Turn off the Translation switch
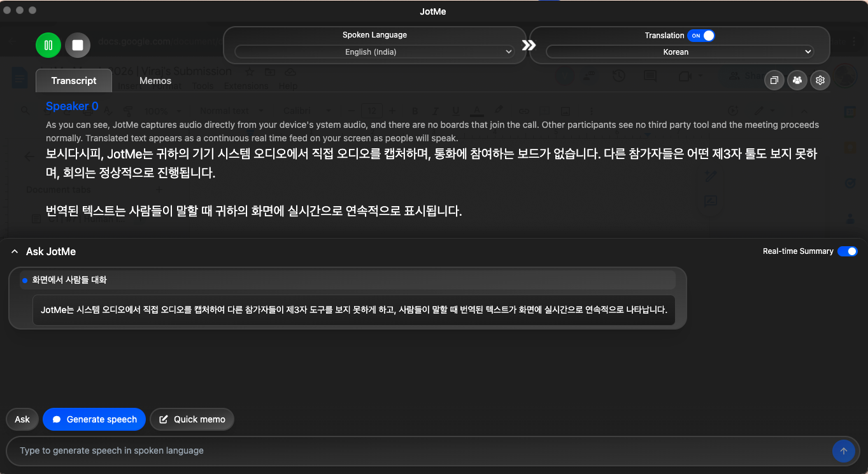Viewport: 868px width, 474px height. click(x=701, y=36)
